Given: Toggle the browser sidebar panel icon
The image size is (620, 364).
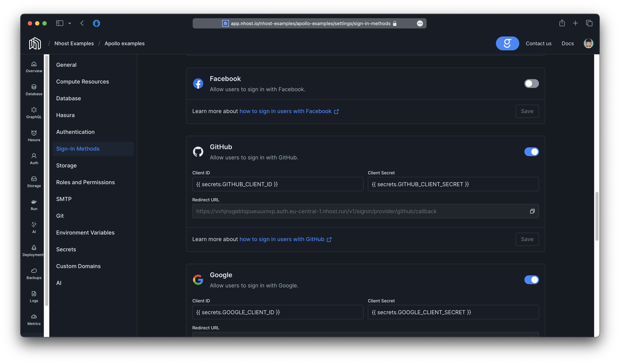Looking at the screenshot, I should (59, 23).
